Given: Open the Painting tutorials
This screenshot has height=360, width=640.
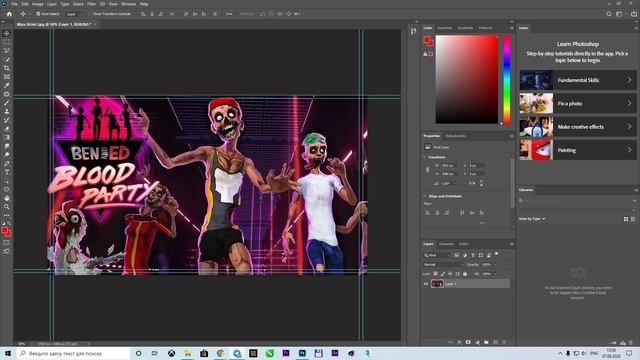Looking at the screenshot, I should 578,150.
